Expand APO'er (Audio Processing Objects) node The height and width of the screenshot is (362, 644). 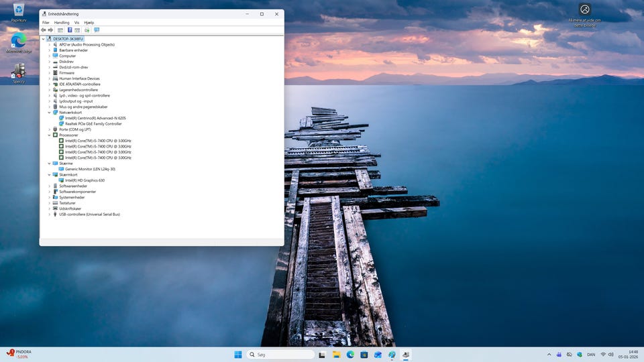(x=49, y=45)
